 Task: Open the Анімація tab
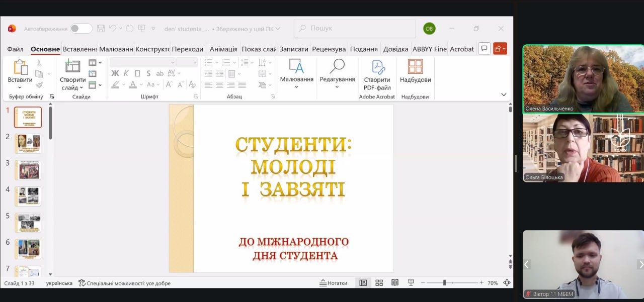(x=223, y=49)
